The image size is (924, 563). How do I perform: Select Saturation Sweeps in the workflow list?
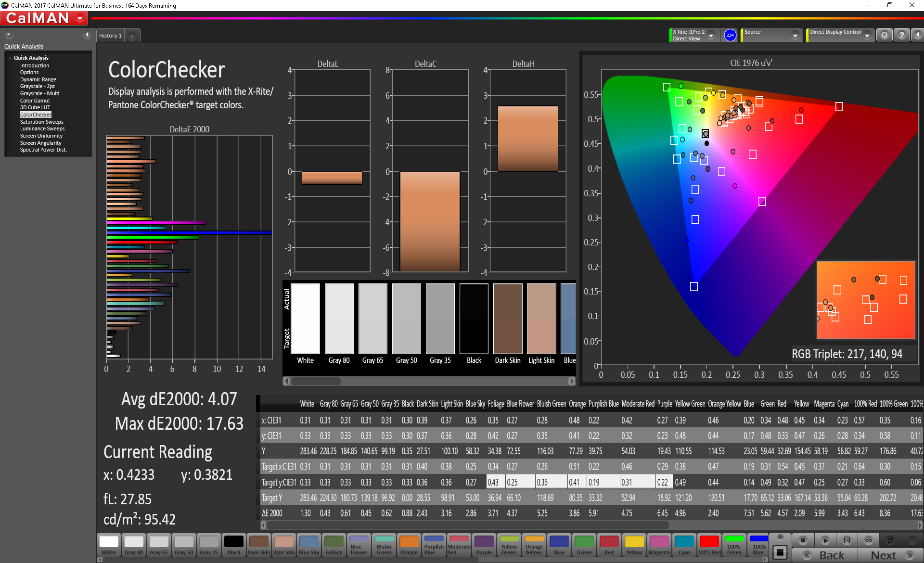tap(41, 122)
